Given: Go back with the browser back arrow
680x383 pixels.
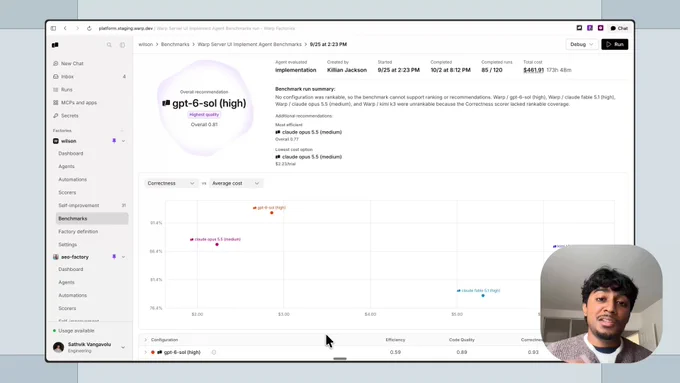Looking at the screenshot, I should (65, 28).
